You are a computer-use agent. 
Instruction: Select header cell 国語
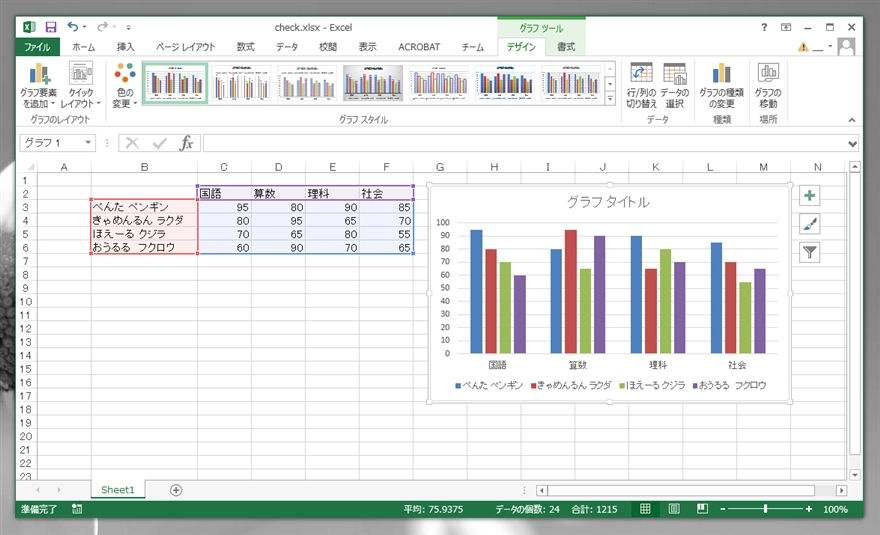pos(224,193)
